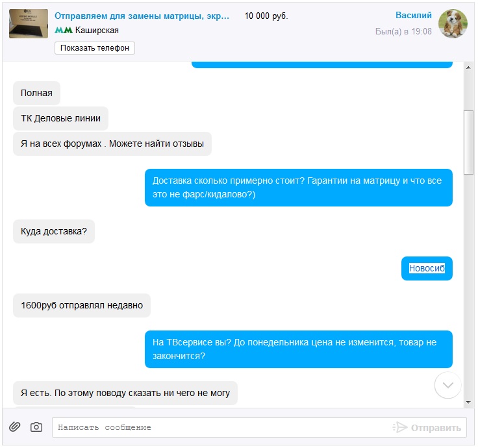Click the scrollbar down arrow

[468, 403]
